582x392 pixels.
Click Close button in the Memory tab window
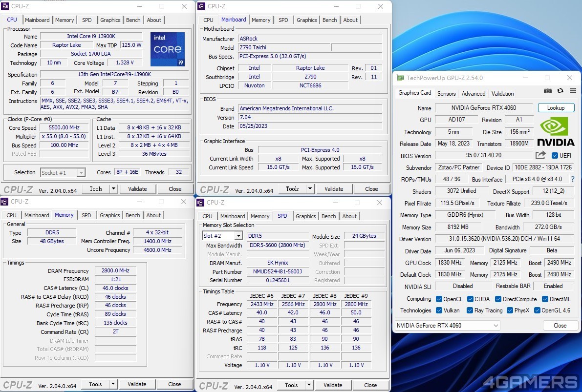[174, 384]
